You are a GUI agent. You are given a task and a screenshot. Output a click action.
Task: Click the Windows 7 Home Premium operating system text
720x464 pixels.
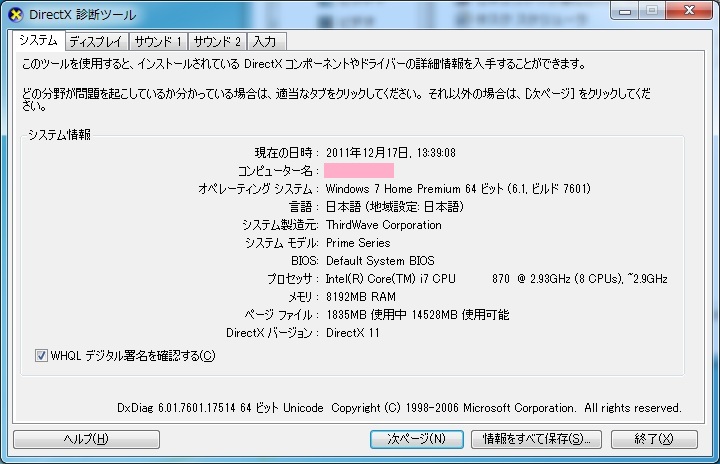pos(458,189)
